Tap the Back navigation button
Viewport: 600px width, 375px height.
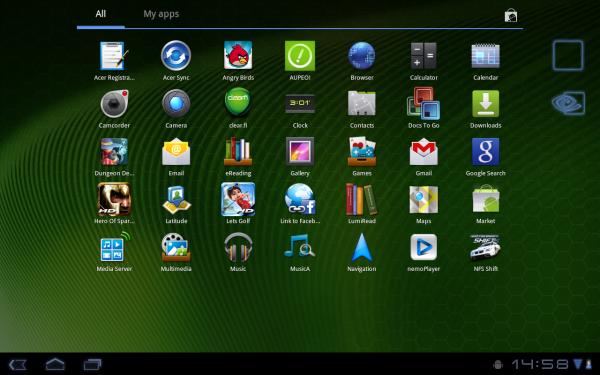point(18,364)
